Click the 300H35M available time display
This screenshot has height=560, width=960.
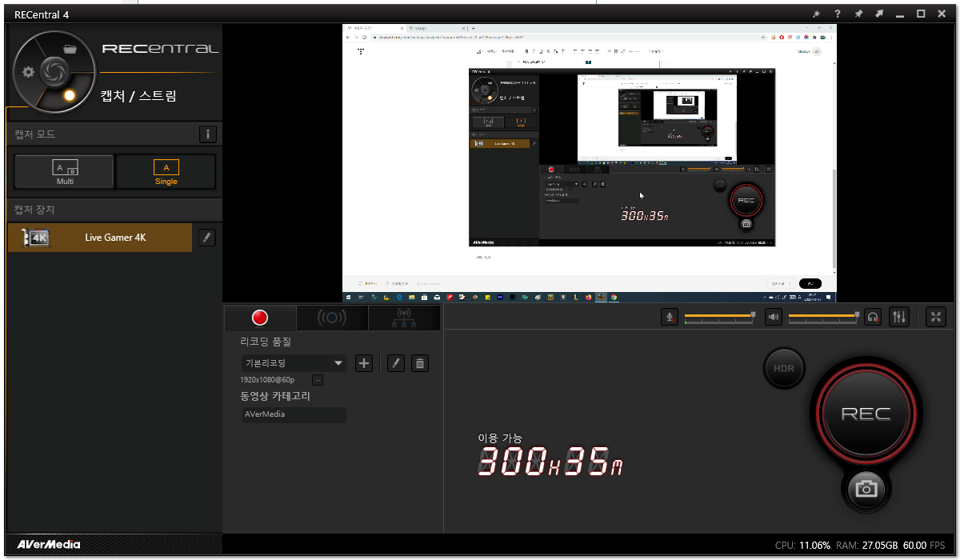point(550,462)
